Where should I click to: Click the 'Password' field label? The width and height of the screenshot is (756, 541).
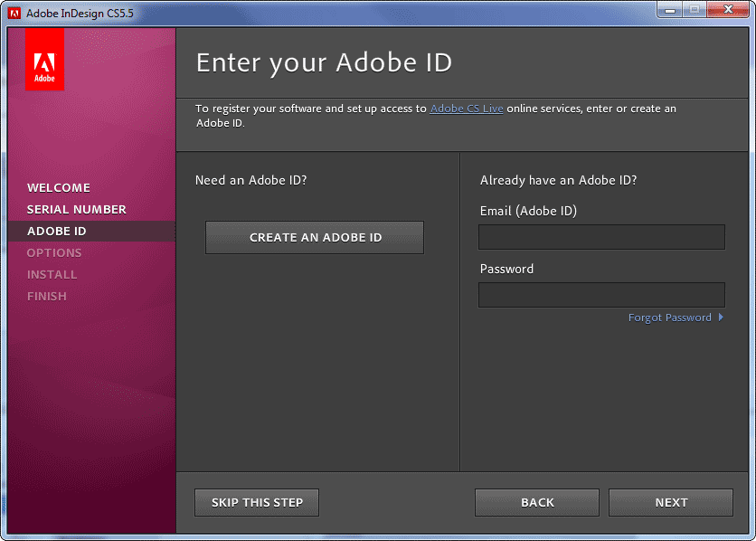coord(506,269)
